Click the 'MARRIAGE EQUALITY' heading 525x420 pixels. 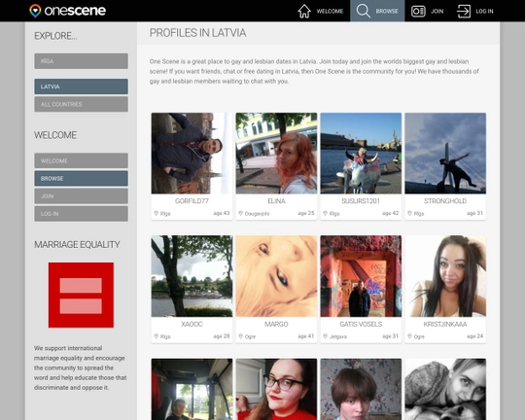pyautogui.click(x=77, y=244)
